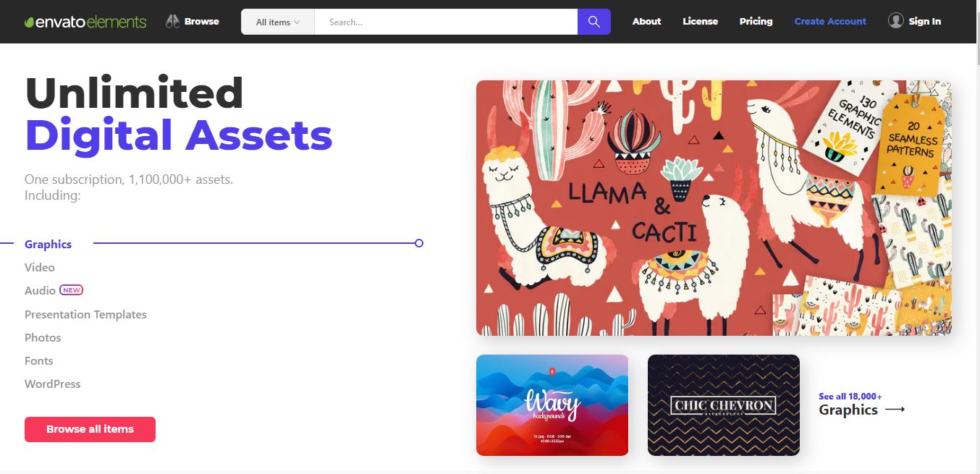Screen dimensions: 980x474
Task: Click Sign In
Action: coord(924,21)
